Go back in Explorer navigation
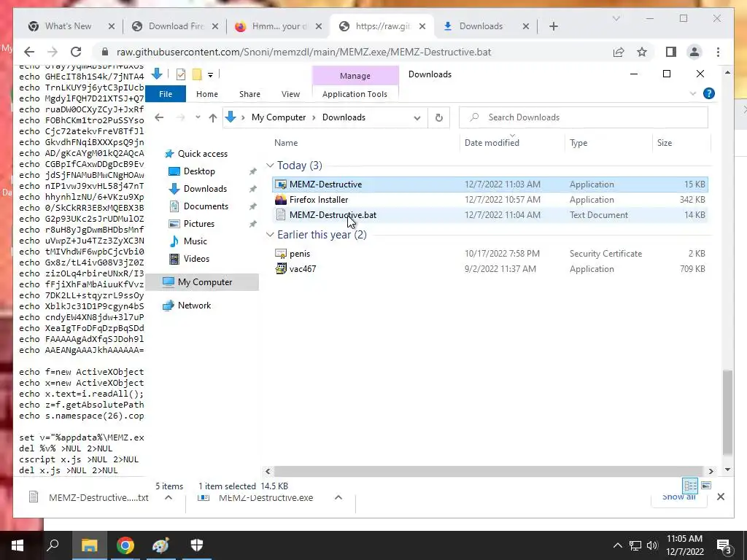Viewport: 747px width, 560px height. (x=159, y=117)
